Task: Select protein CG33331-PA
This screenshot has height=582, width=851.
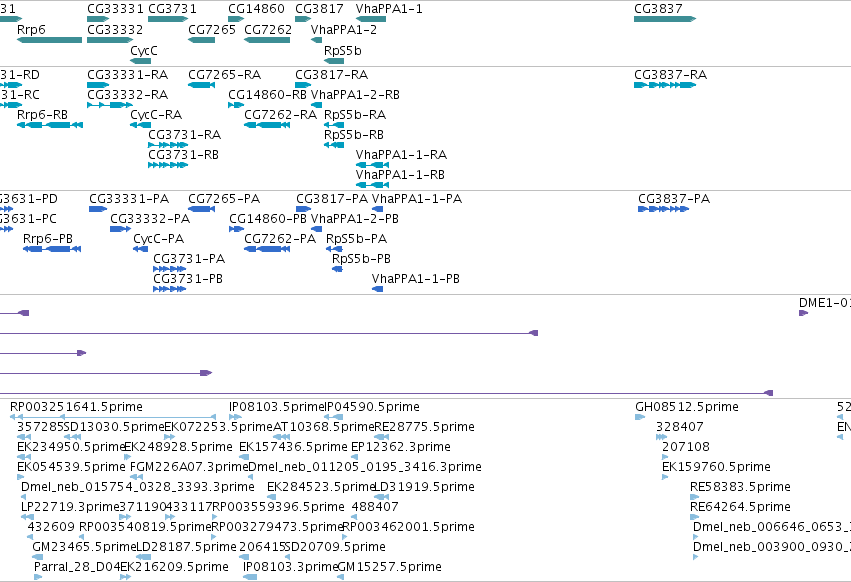Action: click(98, 209)
